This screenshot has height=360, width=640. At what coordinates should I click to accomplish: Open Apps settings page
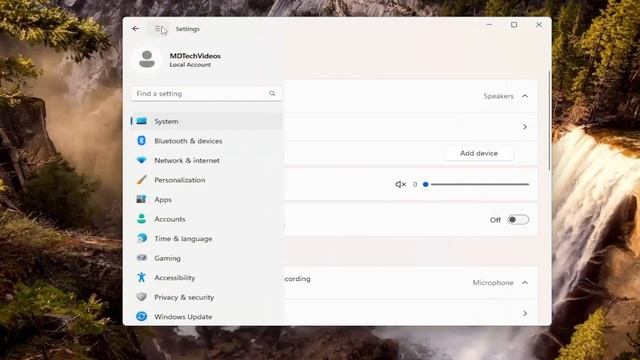(207, 200)
